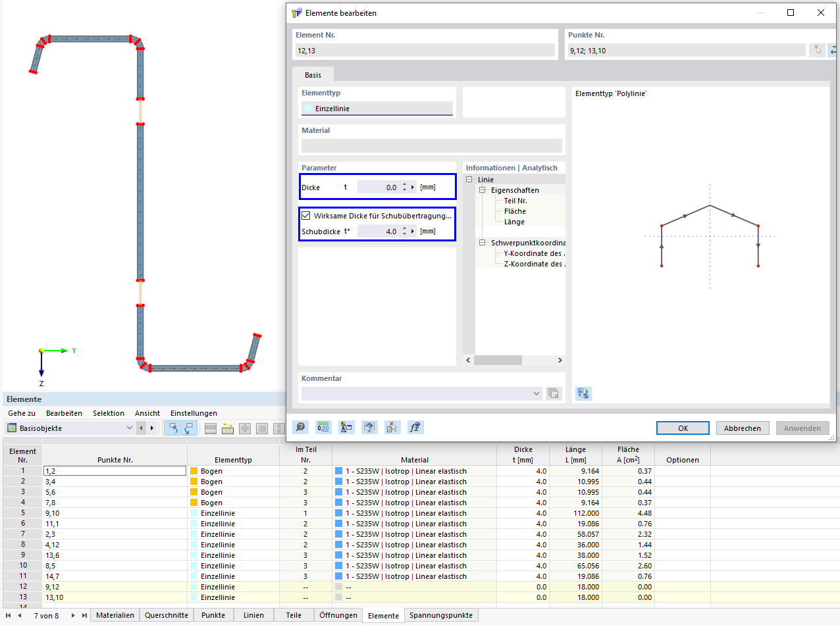
Task: Collapse the Schwerpunktkoordinaten tree node
Action: click(x=483, y=243)
